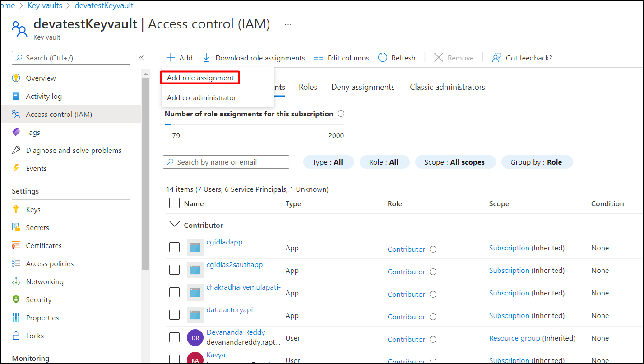
Task: Open the ellipsis menu next to page title
Action: [x=288, y=24]
